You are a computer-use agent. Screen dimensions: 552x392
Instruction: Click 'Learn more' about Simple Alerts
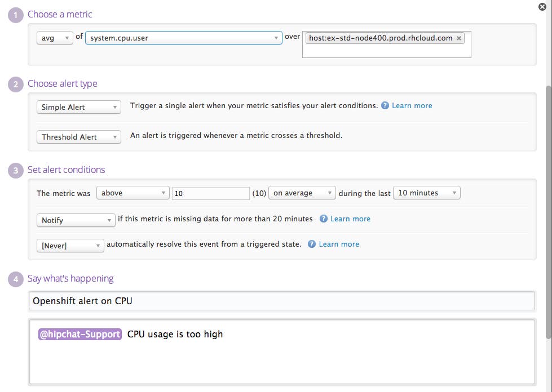point(412,105)
